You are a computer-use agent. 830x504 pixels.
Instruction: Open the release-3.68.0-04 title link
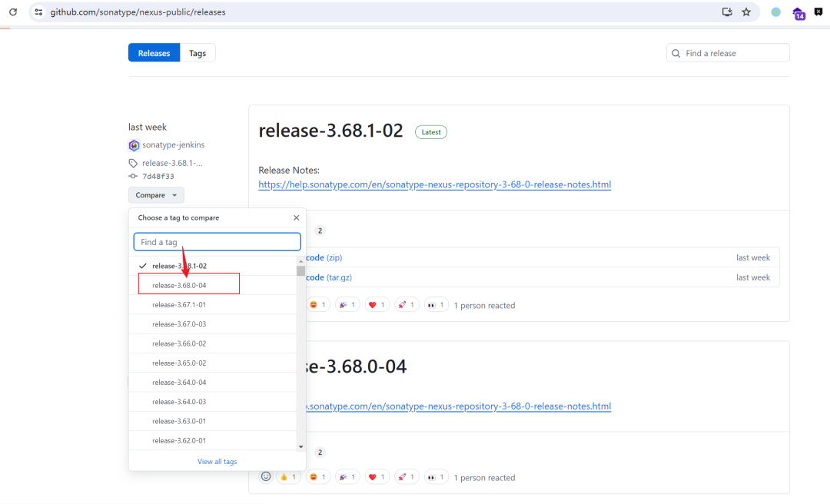(357, 366)
